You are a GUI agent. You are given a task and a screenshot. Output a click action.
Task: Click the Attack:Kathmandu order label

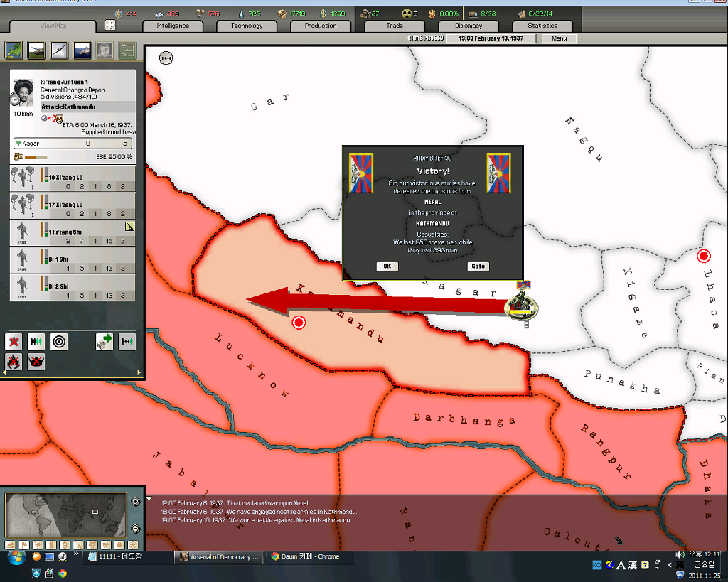click(x=88, y=107)
